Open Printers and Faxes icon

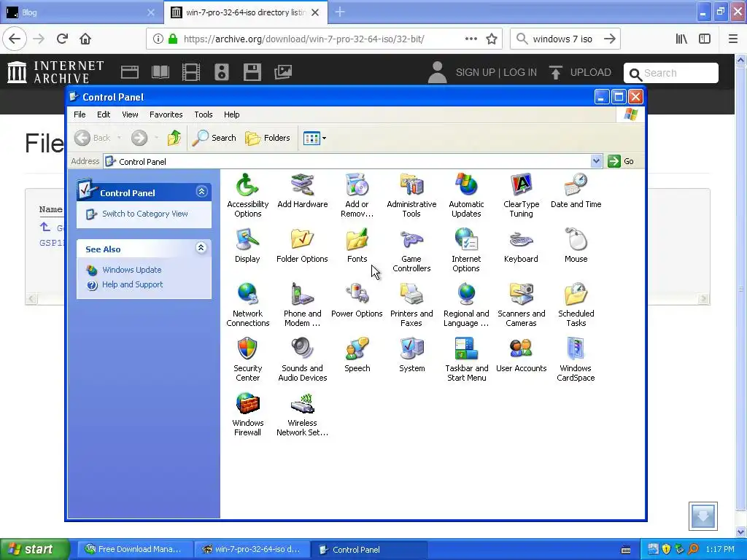(411, 305)
